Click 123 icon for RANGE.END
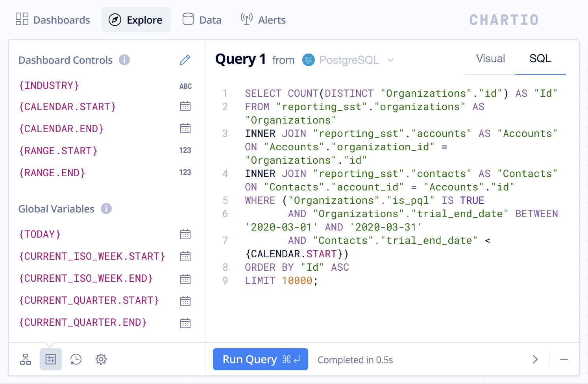This screenshot has height=384, width=588. (185, 172)
